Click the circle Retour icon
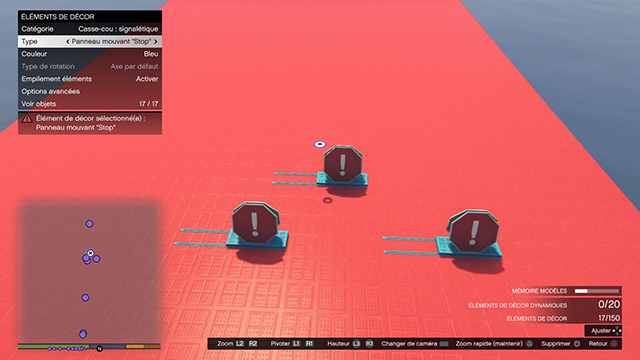 (614, 344)
